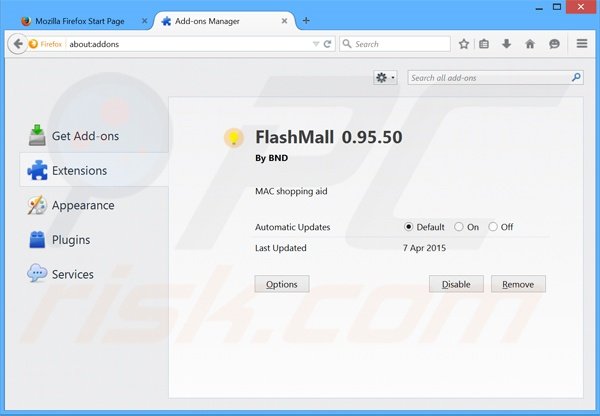Click the 'By BND' author text
The image size is (600, 416).
271,158
